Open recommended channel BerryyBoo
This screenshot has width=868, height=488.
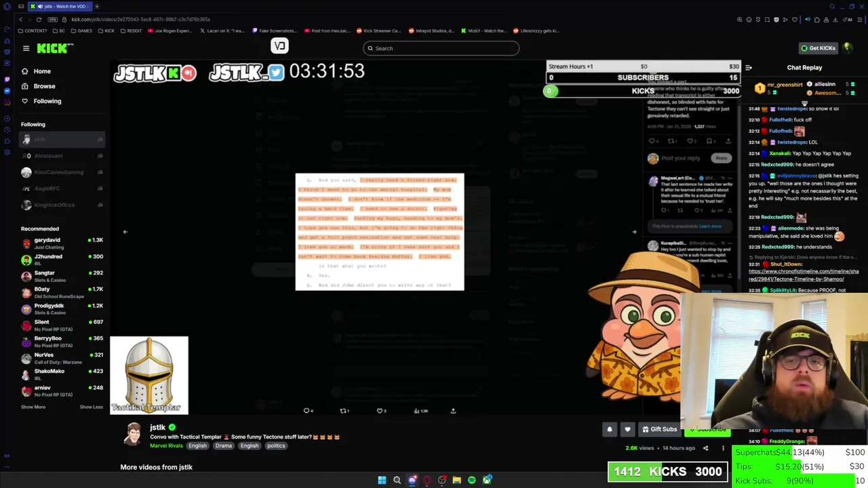[x=62, y=341]
